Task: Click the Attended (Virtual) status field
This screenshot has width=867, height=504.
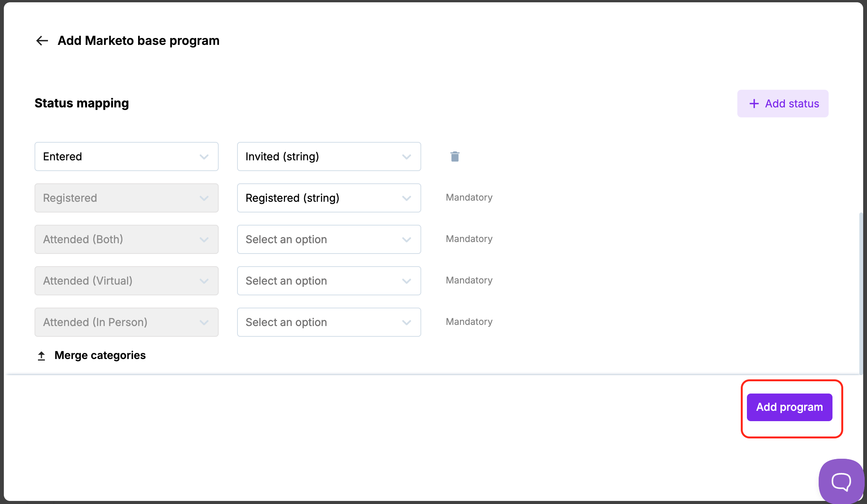Action: (126, 281)
